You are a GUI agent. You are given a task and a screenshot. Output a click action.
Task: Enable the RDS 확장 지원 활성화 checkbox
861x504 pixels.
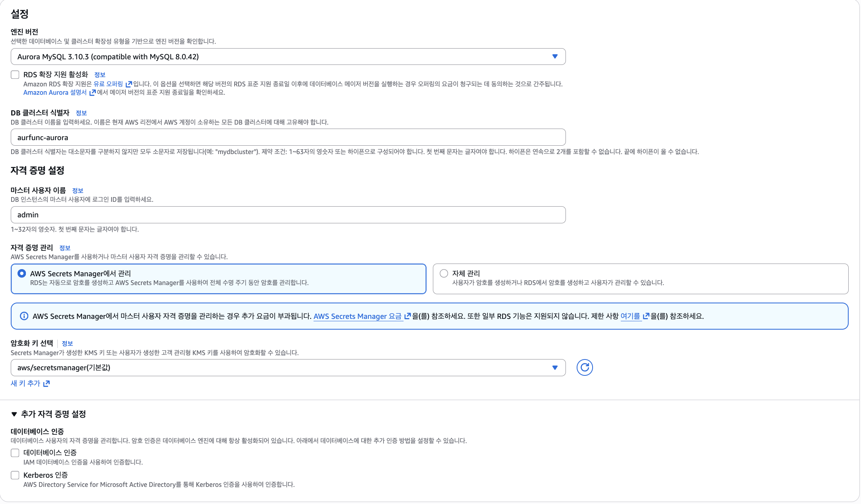tap(15, 75)
